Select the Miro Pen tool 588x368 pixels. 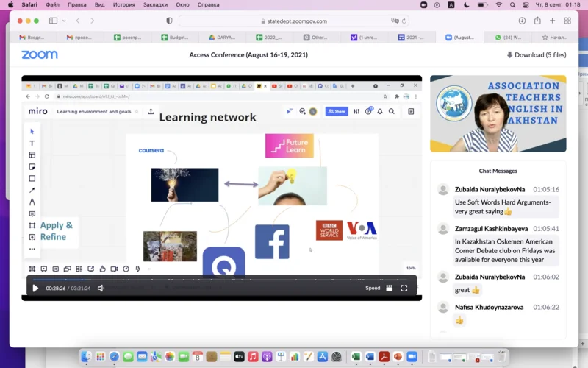coord(32,202)
